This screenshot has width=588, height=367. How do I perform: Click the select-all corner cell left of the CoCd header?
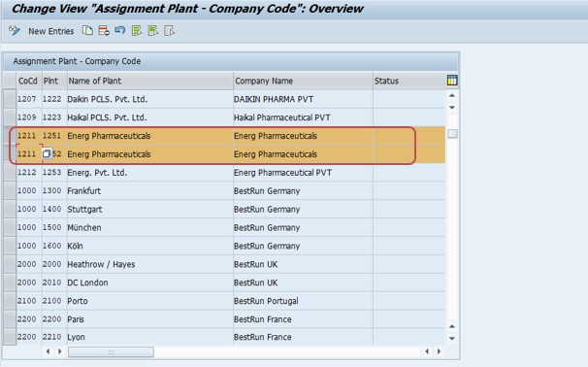10,81
